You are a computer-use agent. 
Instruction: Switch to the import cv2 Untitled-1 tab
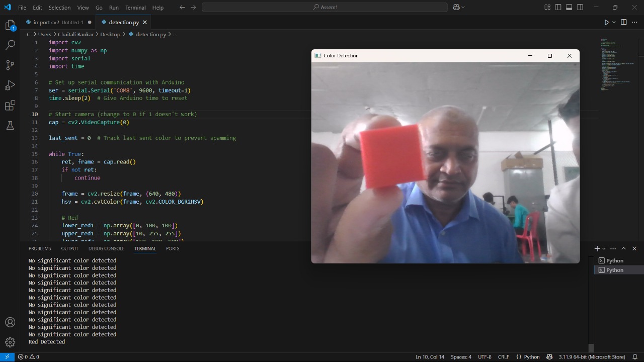[58, 22]
